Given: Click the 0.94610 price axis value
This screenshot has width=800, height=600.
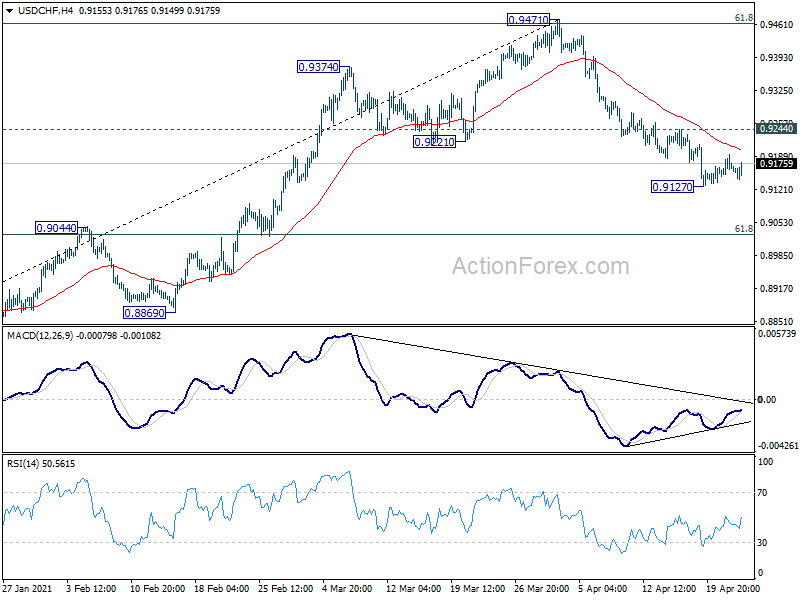Looking at the screenshot, I should 777,24.
